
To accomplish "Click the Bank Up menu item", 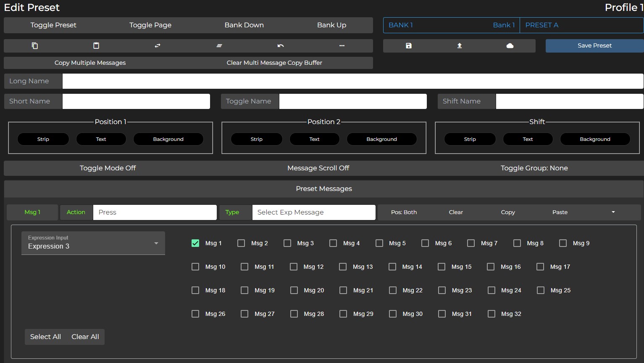I will (x=331, y=25).
